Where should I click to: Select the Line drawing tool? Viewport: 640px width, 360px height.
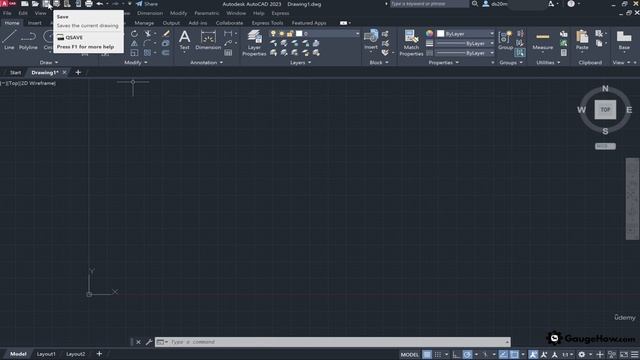point(9,40)
